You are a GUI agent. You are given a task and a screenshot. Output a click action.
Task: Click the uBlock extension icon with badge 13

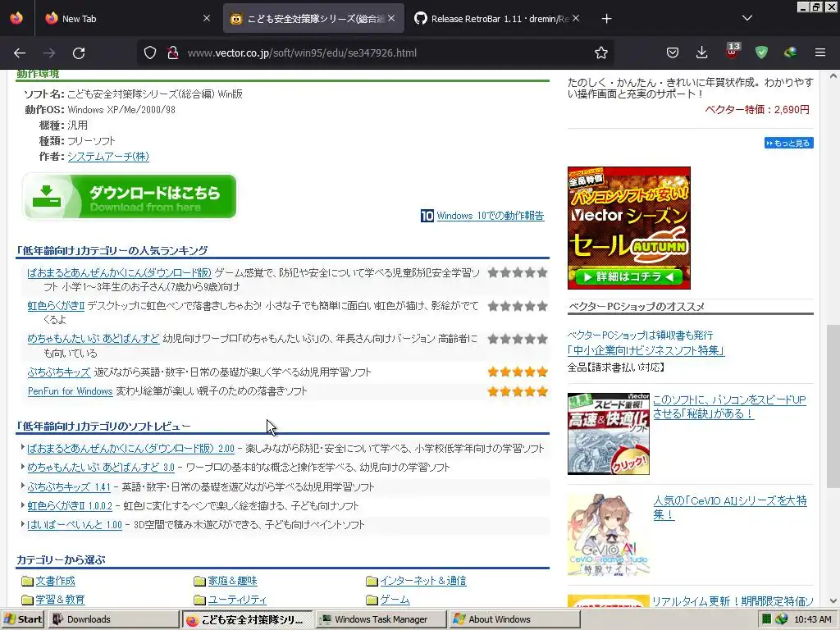click(x=733, y=52)
